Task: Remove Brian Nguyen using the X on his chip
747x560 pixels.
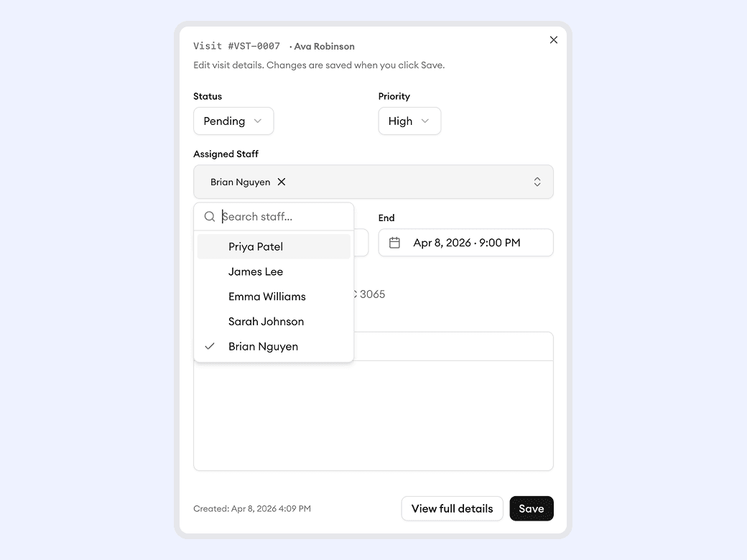Action: pyautogui.click(x=282, y=182)
